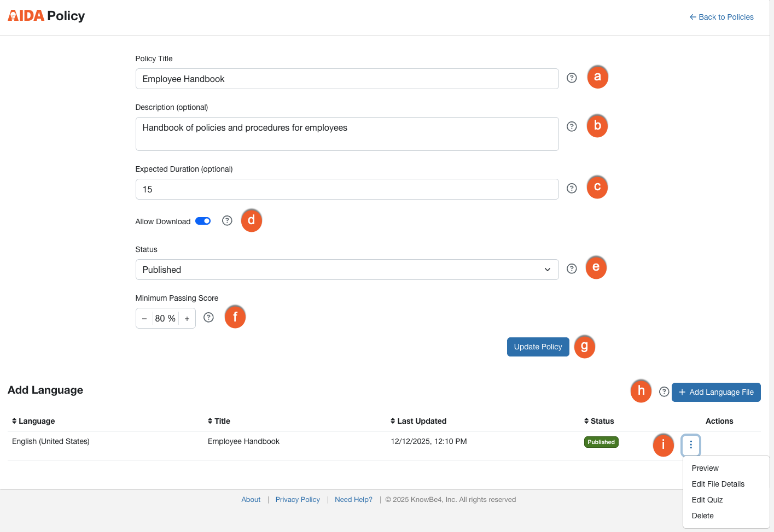Go Back to Policies link
The width and height of the screenshot is (774, 532).
pyautogui.click(x=721, y=17)
